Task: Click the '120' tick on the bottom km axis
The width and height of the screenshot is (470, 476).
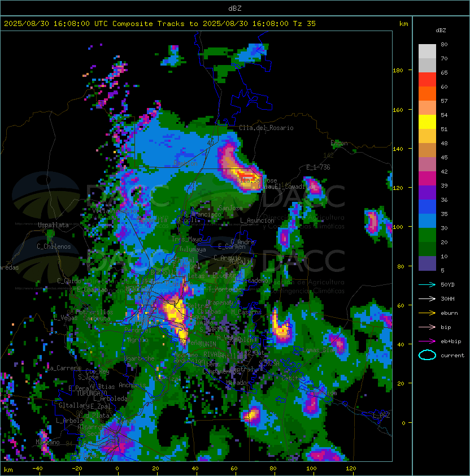Action: tap(351, 469)
